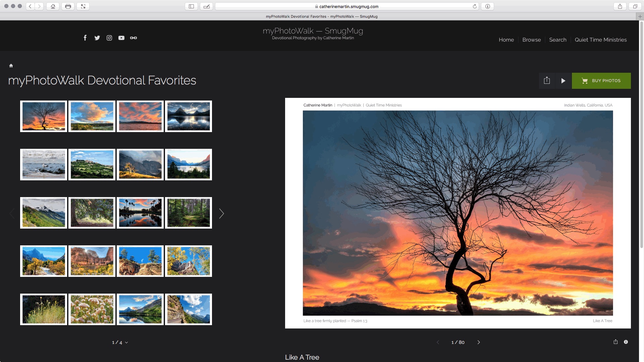Select the sandstone rocks with moon thumbnail
This screenshot has width=644, height=362.
click(140, 261)
